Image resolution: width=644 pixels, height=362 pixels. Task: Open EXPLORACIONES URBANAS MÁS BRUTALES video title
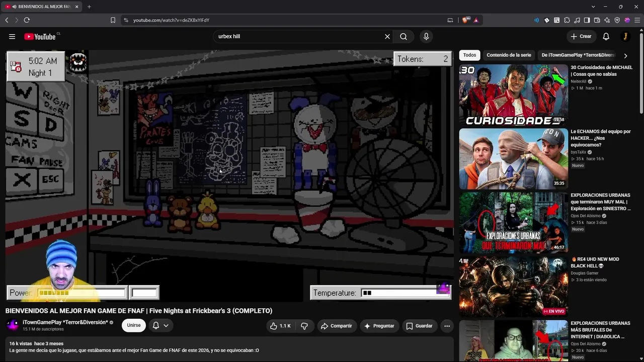click(x=600, y=330)
